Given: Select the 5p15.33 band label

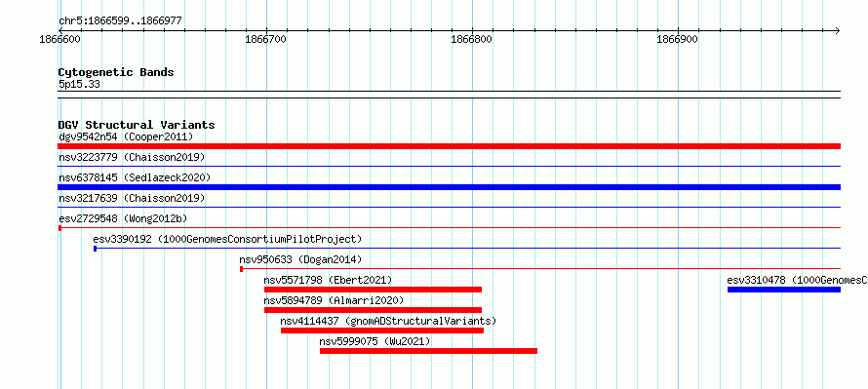Looking at the screenshot, I should point(79,84).
